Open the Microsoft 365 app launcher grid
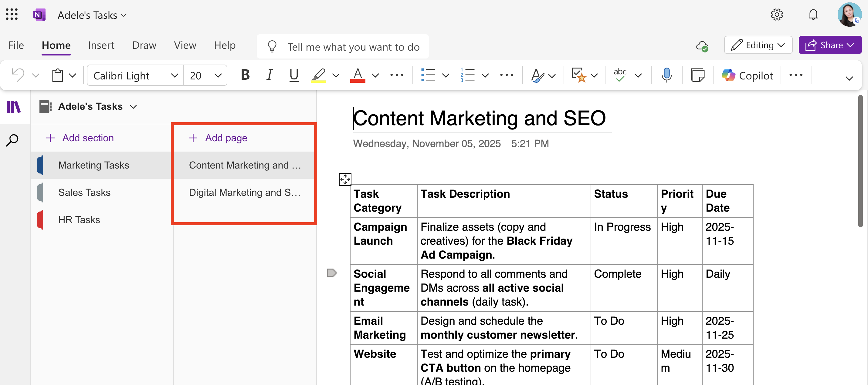This screenshot has height=385, width=868. click(12, 15)
